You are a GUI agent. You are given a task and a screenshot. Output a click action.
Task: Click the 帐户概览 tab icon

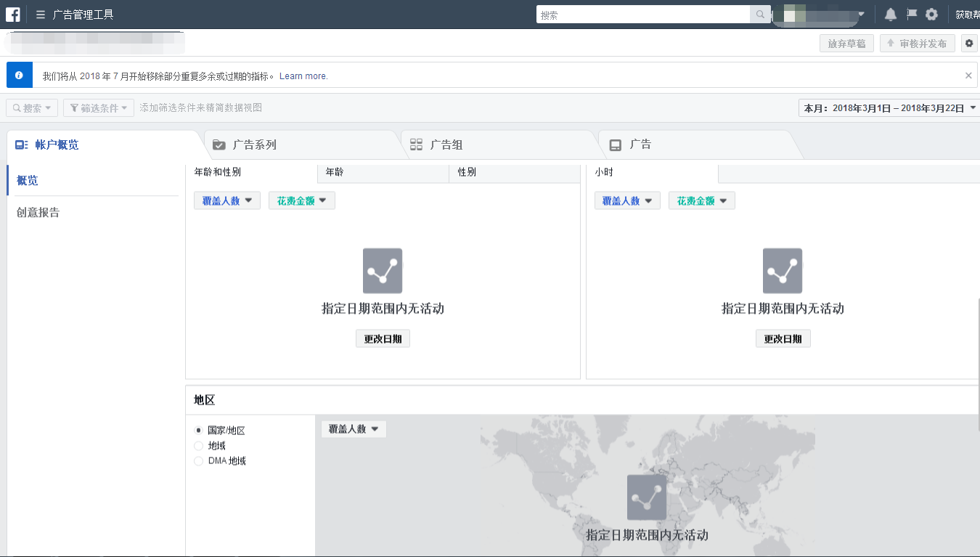(x=21, y=145)
